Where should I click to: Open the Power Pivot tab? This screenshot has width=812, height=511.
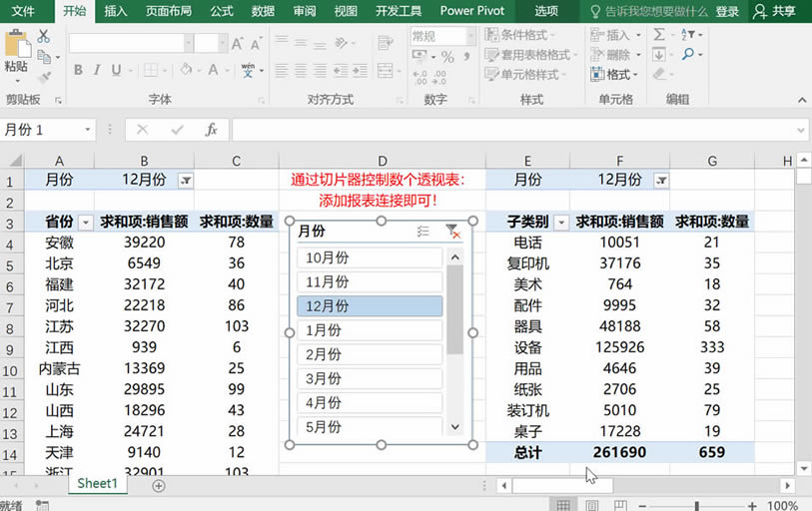(x=472, y=11)
